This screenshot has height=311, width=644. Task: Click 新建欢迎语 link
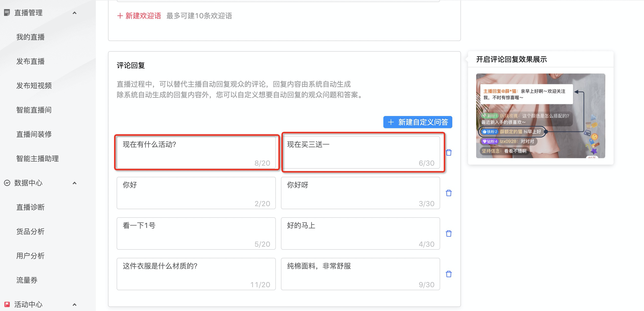click(x=139, y=16)
